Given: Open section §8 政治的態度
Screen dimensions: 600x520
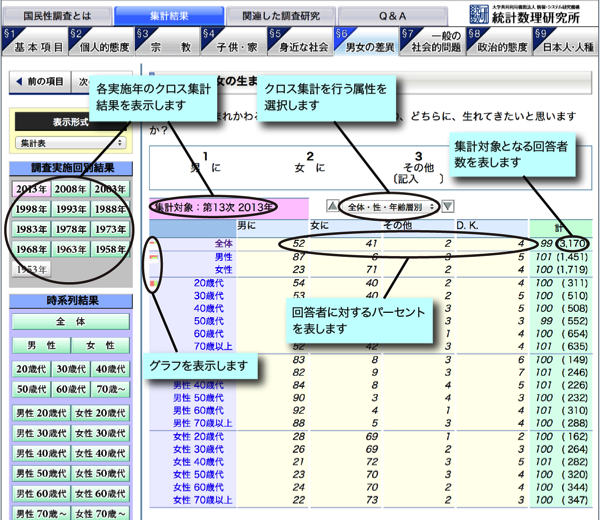Looking at the screenshot, I should [498, 42].
